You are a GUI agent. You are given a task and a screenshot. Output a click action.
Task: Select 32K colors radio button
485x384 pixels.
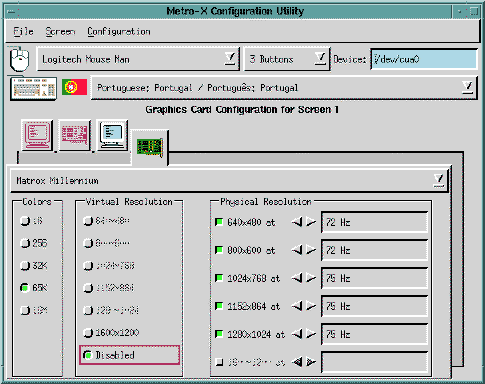click(x=25, y=266)
